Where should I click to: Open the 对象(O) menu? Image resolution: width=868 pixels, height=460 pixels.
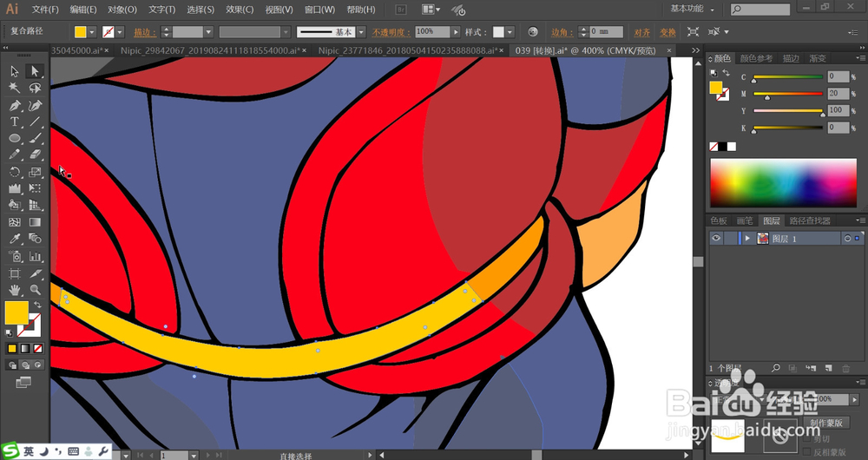click(122, 10)
